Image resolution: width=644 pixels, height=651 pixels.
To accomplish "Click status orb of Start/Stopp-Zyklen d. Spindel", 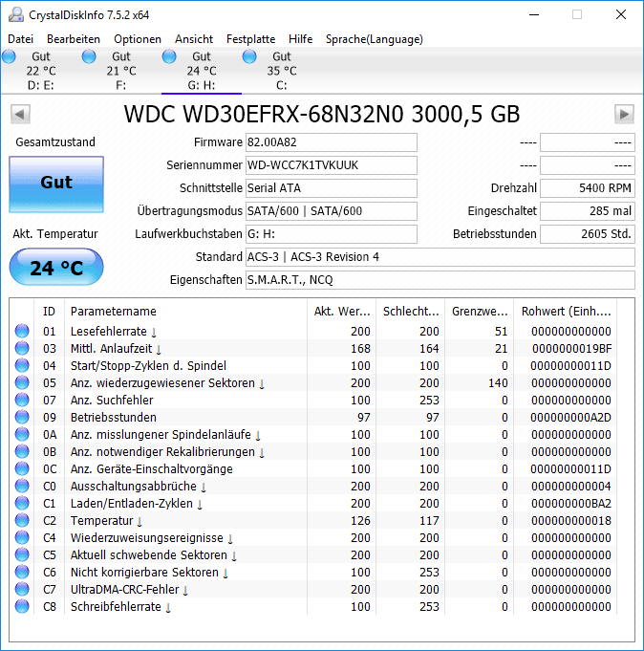I will pos(22,365).
